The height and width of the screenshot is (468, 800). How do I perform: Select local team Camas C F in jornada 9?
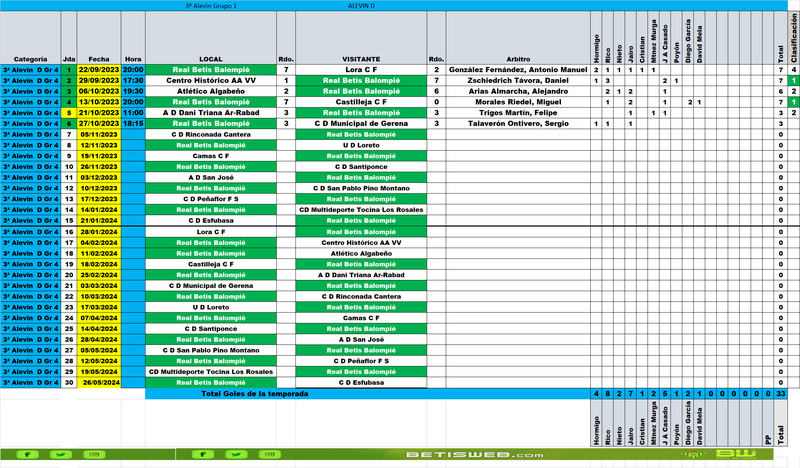(x=211, y=156)
